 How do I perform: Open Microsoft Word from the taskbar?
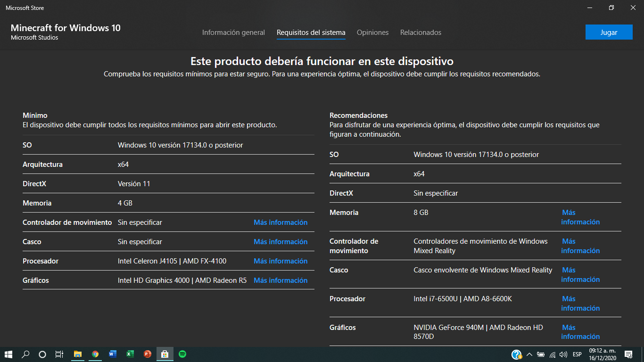tap(113, 354)
